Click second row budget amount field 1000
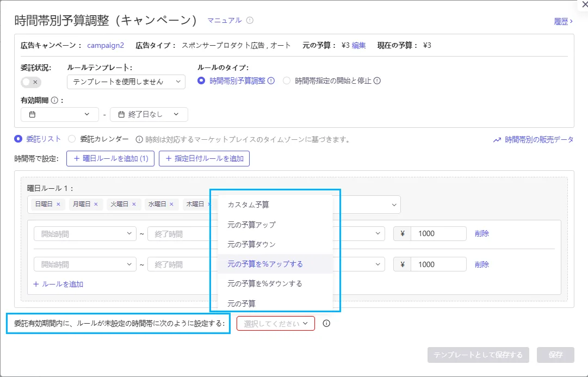 (x=439, y=264)
